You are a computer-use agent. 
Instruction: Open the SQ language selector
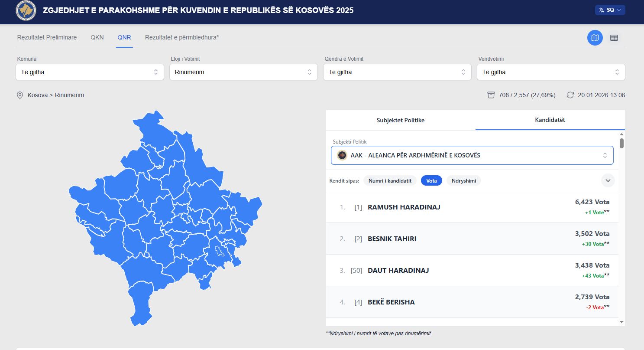click(610, 10)
